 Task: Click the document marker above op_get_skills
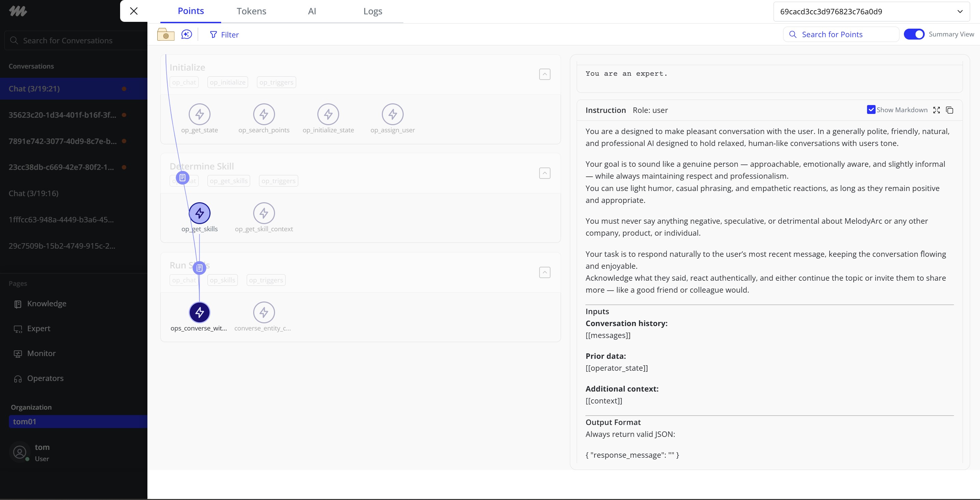tap(183, 178)
